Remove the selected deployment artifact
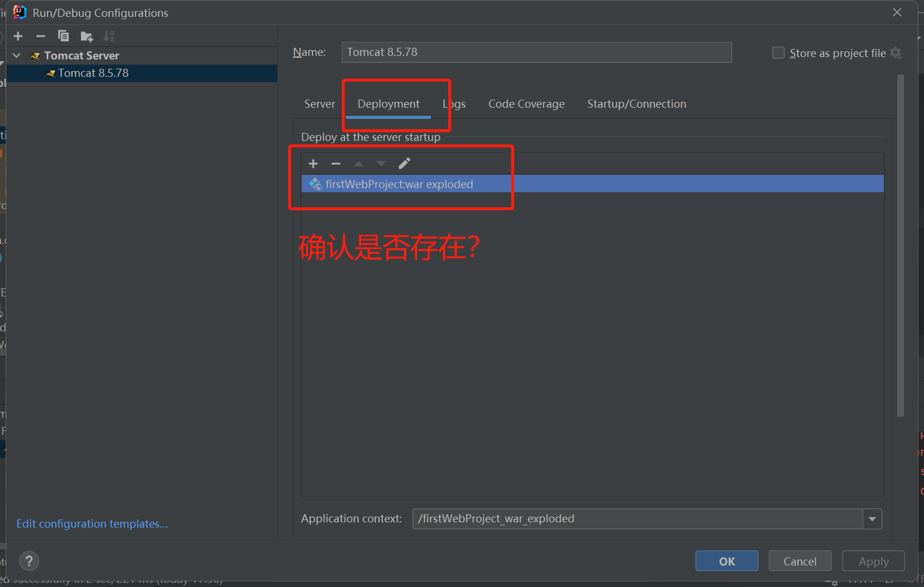Image resolution: width=924 pixels, height=587 pixels. 336,164
